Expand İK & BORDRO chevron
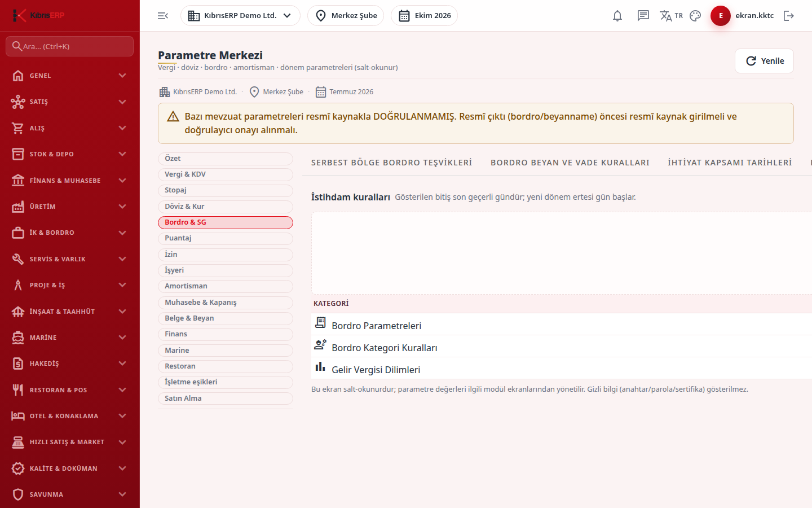Viewport: 812px width, 508px height. 122,233
